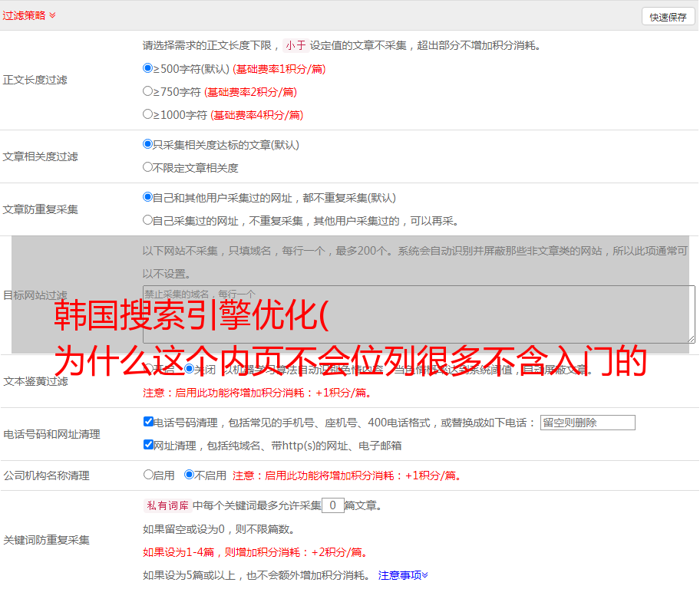Screen dimensions: 700x589
Task: Select the ≥750字符 length option
Action: (x=148, y=91)
